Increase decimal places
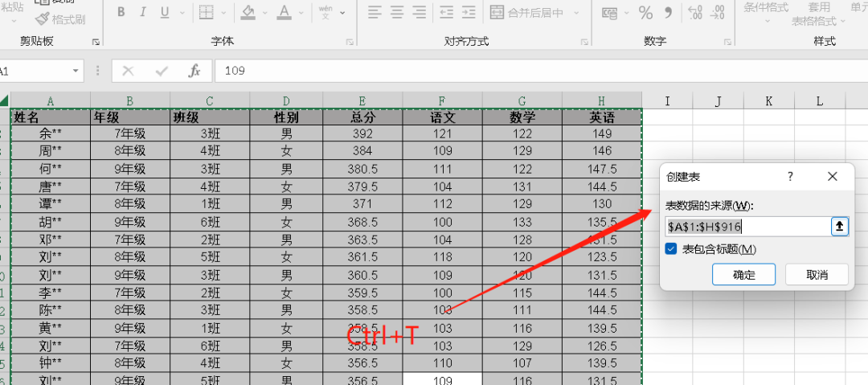The width and height of the screenshot is (868, 385). pos(694,13)
